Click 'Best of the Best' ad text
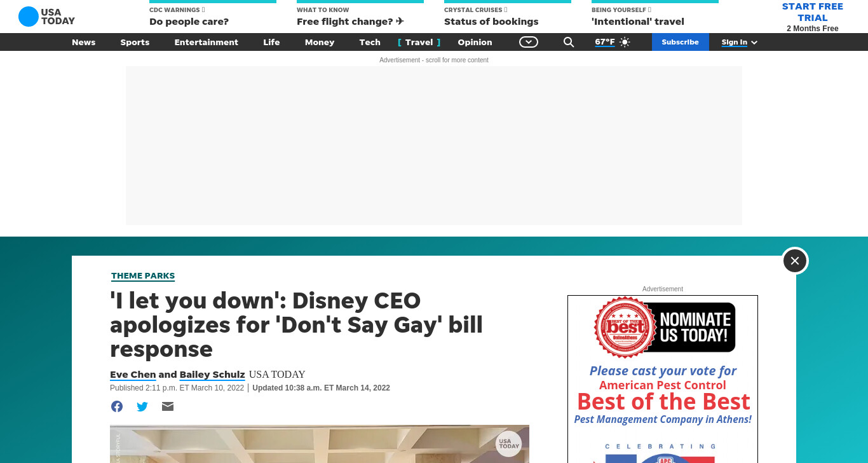The image size is (868, 463). 663,402
